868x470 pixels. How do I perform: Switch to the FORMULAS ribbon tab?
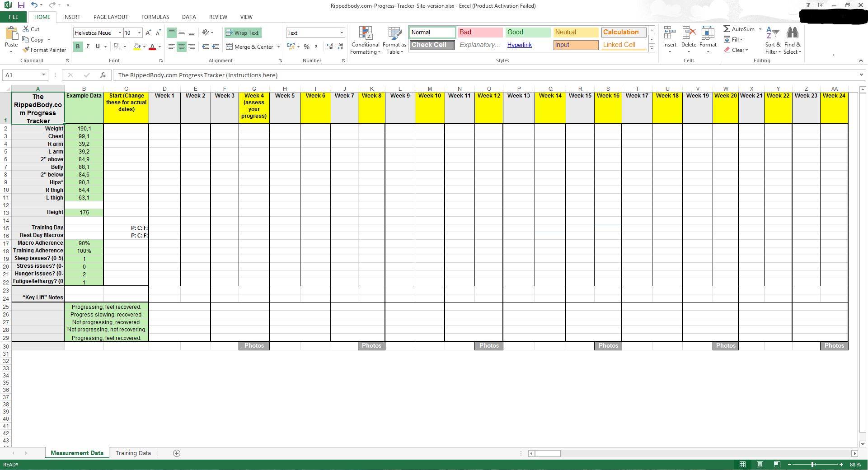point(155,17)
